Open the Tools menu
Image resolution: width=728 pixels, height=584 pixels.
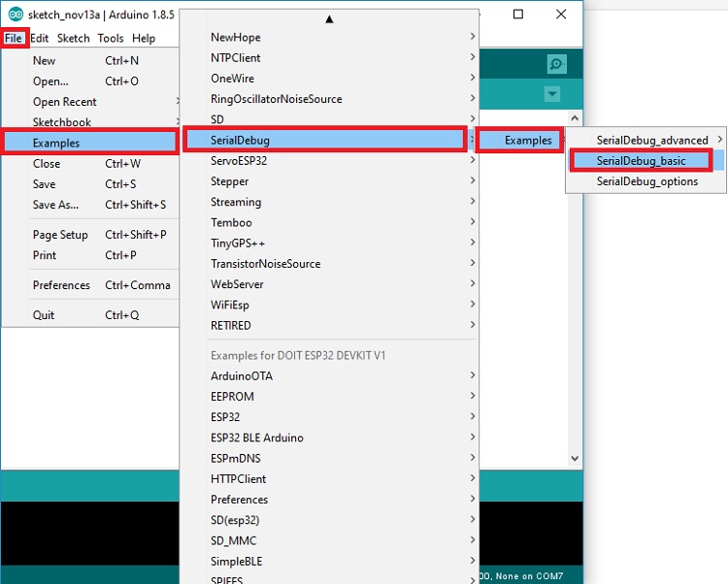pyautogui.click(x=110, y=38)
